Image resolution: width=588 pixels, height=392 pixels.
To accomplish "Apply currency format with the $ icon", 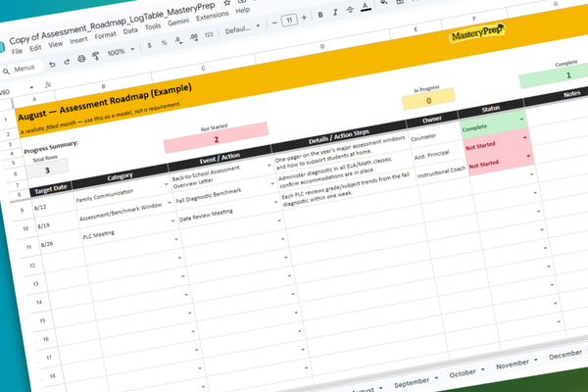I will [149, 45].
